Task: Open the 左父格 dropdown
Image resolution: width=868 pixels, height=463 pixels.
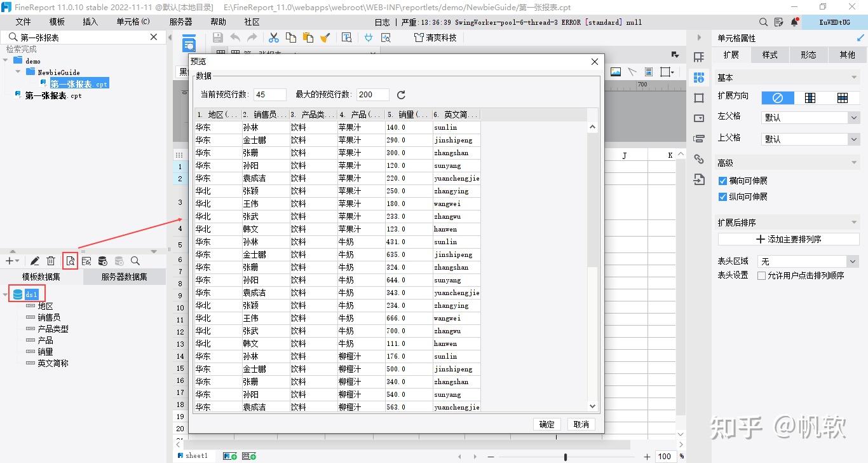Action: pyautogui.click(x=810, y=118)
